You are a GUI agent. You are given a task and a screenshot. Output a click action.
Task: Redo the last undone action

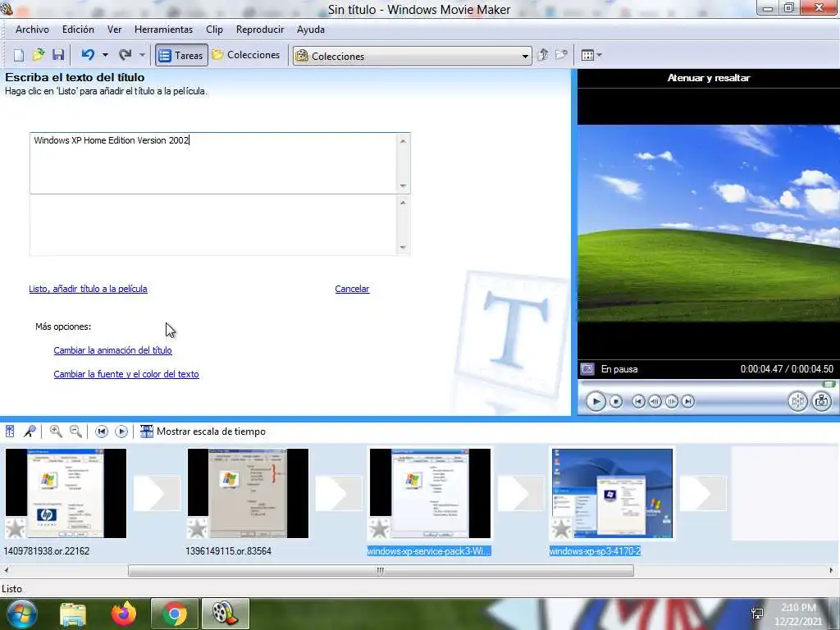pyautogui.click(x=126, y=55)
